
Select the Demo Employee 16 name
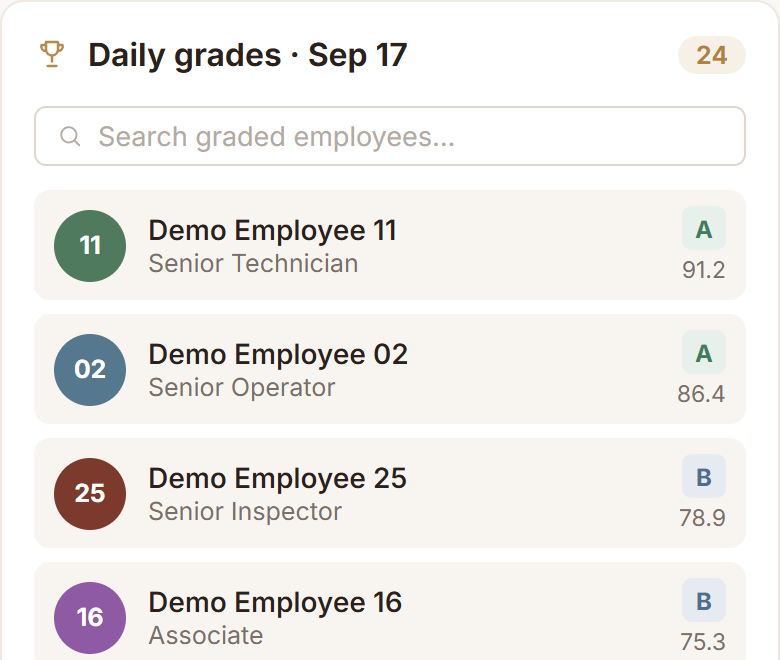pos(275,602)
